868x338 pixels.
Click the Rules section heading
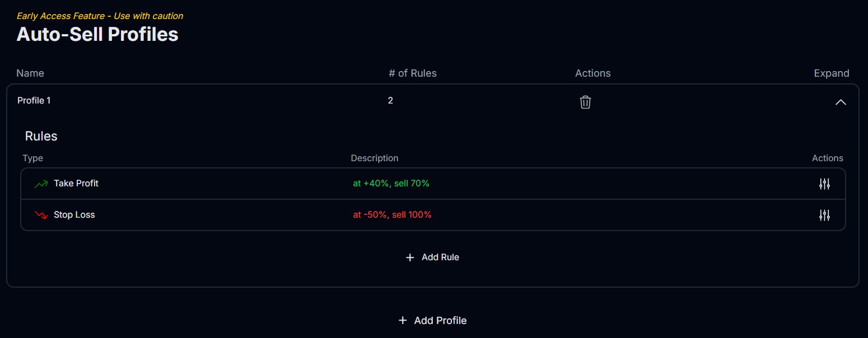(41, 136)
